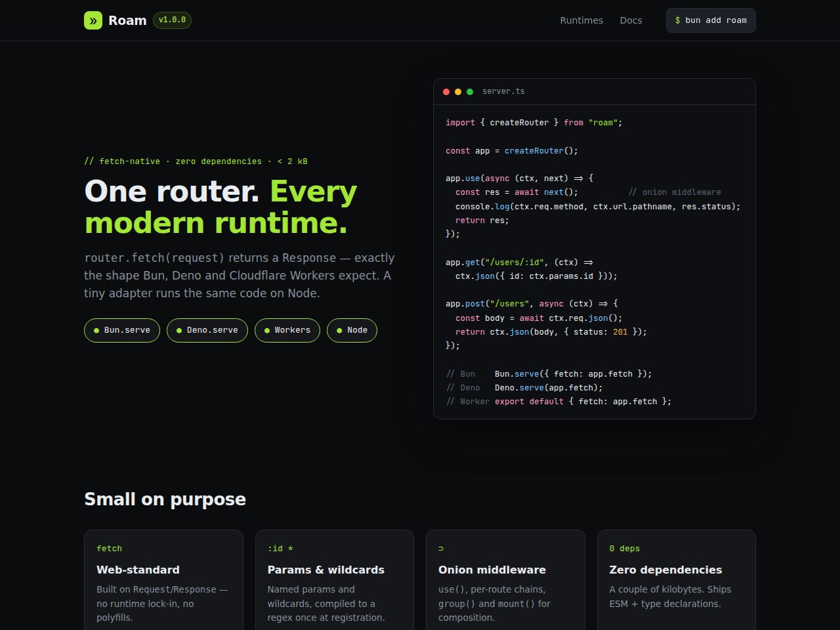Screen dimensions: 840x630
Task: Click the tagline fetch-native zero dependencies
Action: (x=196, y=161)
